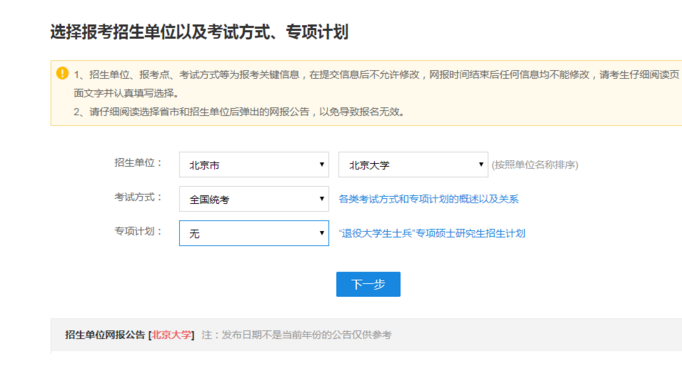Open the 退役大学生士兵 special plan link
The height and width of the screenshot is (365, 682).
point(432,234)
